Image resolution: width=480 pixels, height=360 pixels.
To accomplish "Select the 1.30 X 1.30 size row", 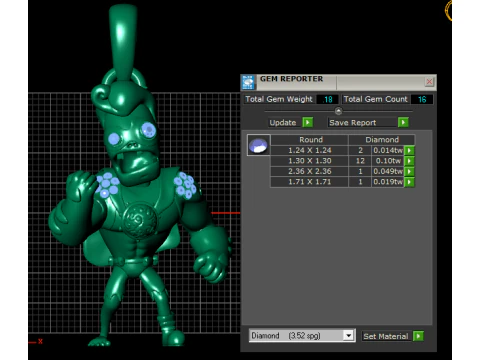I will (x=337, y=161).
